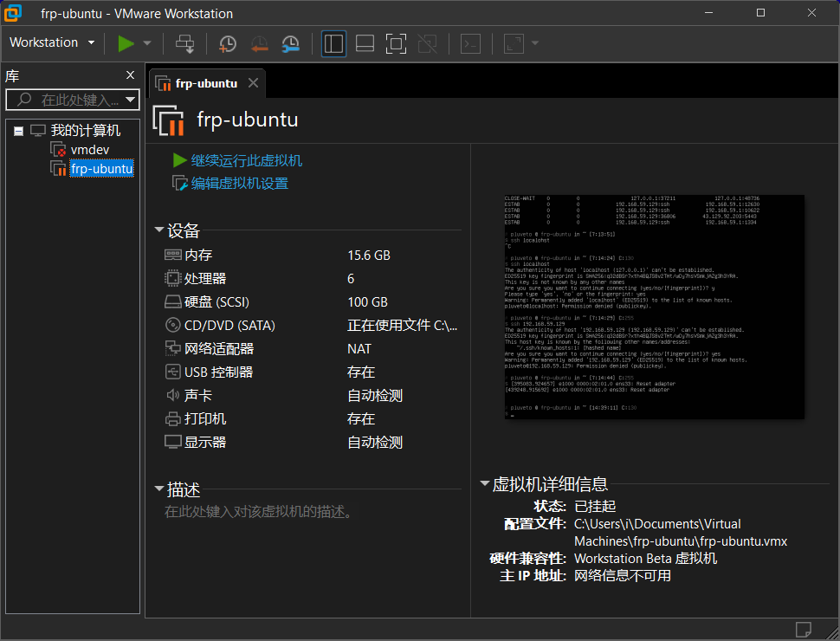Open the 硬盘 (SCSI) device entry

pyautogui.click(x=216, y=302)
